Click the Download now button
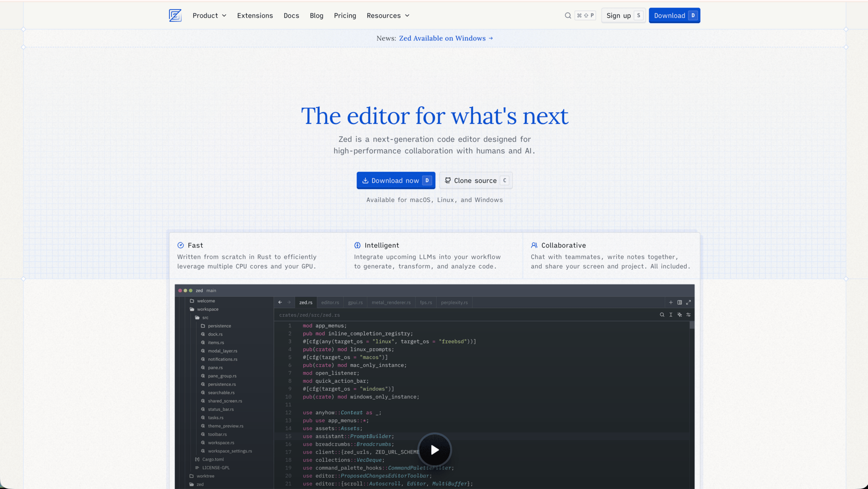The image size is (868, 489). [x=396, y=180]
